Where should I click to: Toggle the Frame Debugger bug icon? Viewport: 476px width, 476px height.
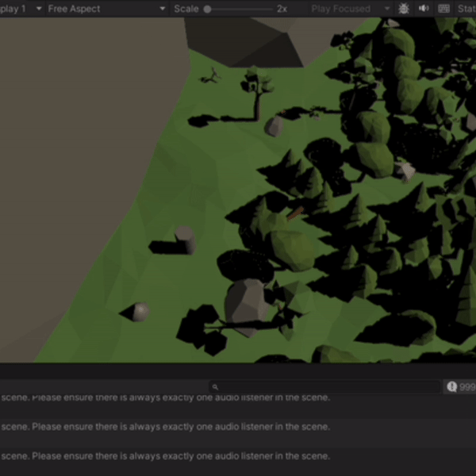404,9
